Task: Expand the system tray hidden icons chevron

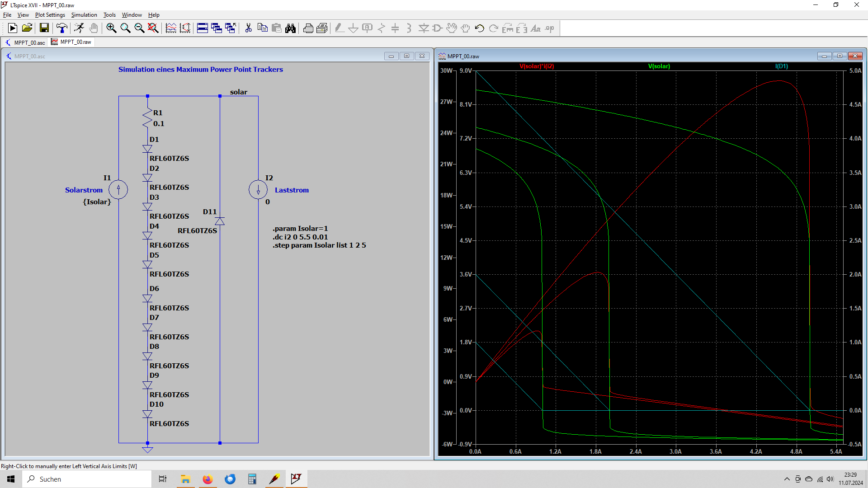Action: [x=787, y=479]
